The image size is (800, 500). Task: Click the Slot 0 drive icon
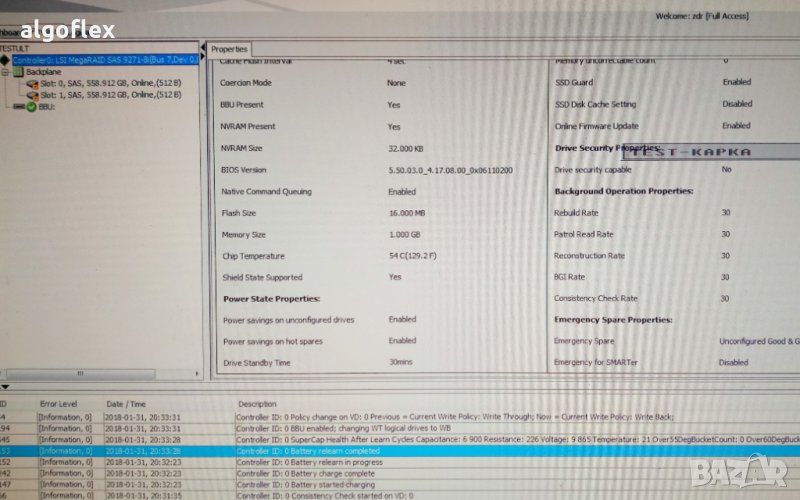[x=31, y=83]
